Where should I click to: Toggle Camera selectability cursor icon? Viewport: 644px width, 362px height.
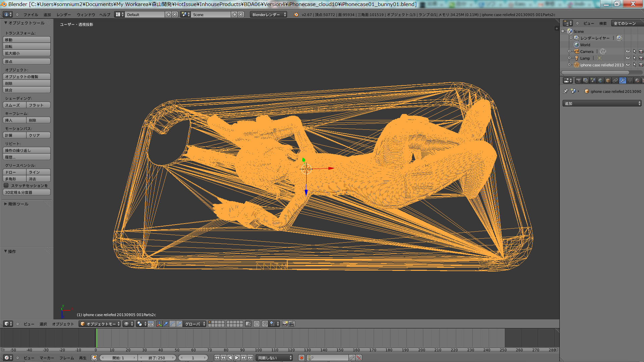(635, 51)
